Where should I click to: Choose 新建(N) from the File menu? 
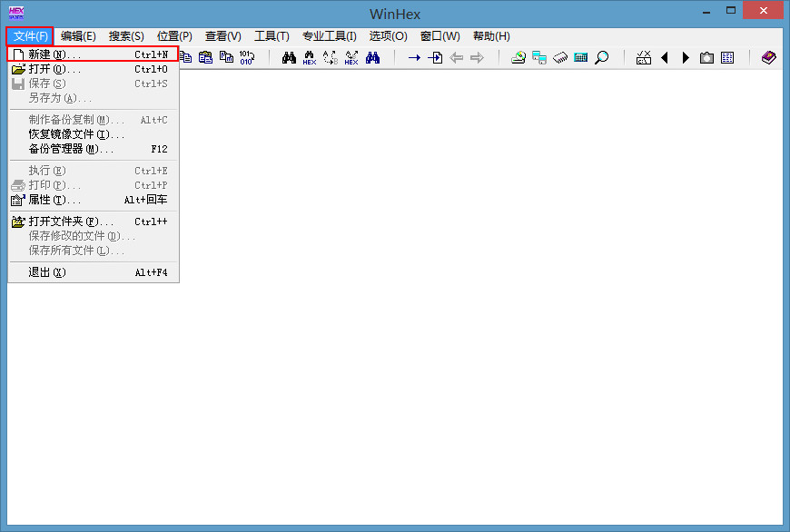pyautogui.click(x=94, y=54)
